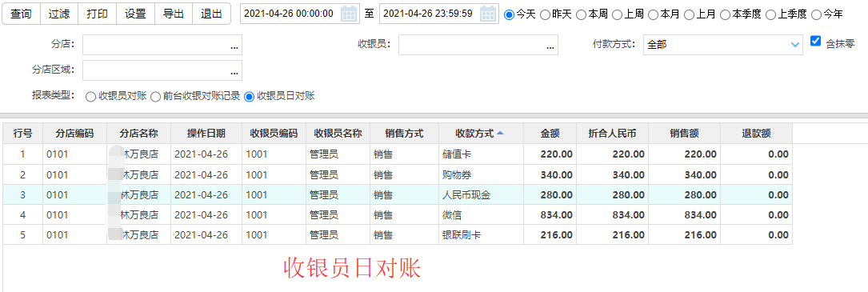Click the 销售额 column header
Screen dimensions: 868x292
click(684, 134)
